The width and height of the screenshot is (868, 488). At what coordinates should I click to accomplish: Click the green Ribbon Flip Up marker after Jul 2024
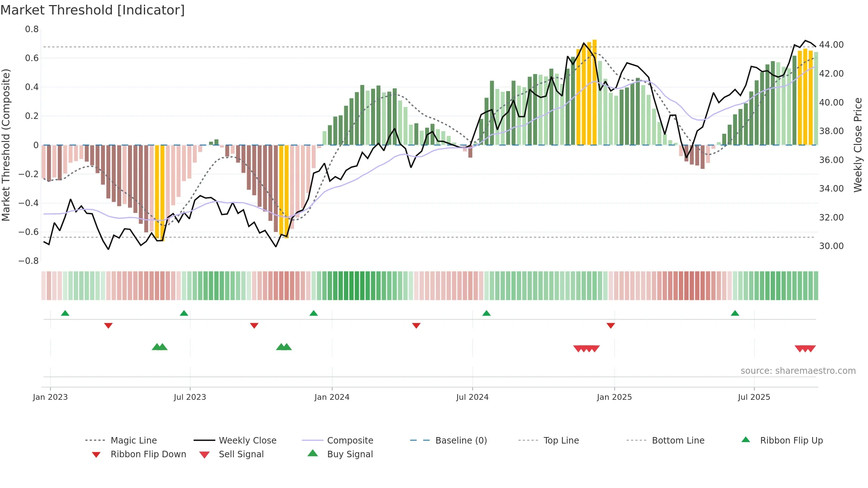(486, 313)
